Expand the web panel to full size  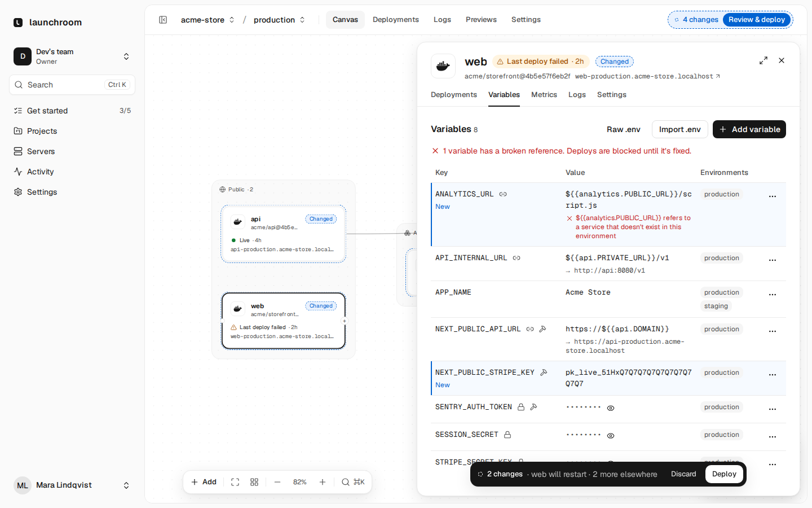764,60
